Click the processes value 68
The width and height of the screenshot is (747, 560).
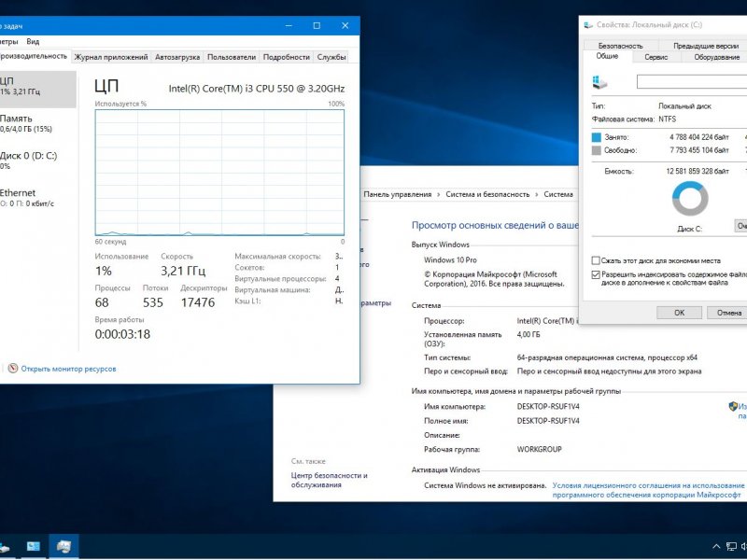pos(102,302)
